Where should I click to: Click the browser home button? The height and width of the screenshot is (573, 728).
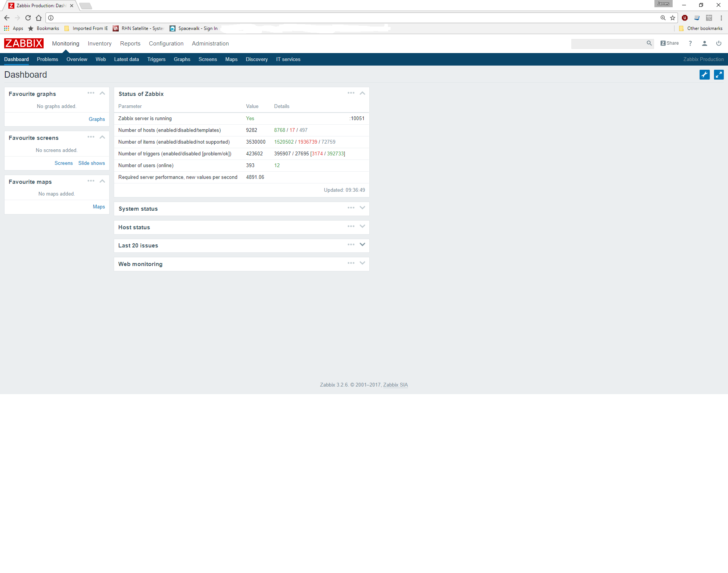pyautogui.click(x=39, y=18)
